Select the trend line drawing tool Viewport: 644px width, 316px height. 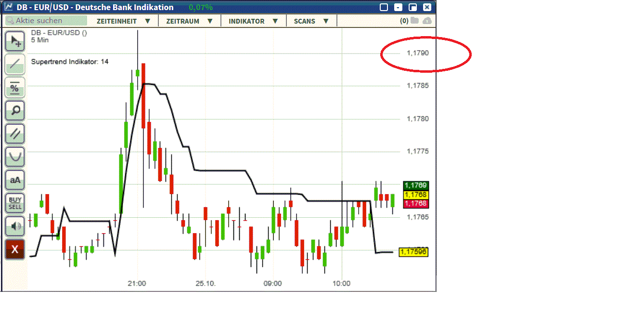15,64
